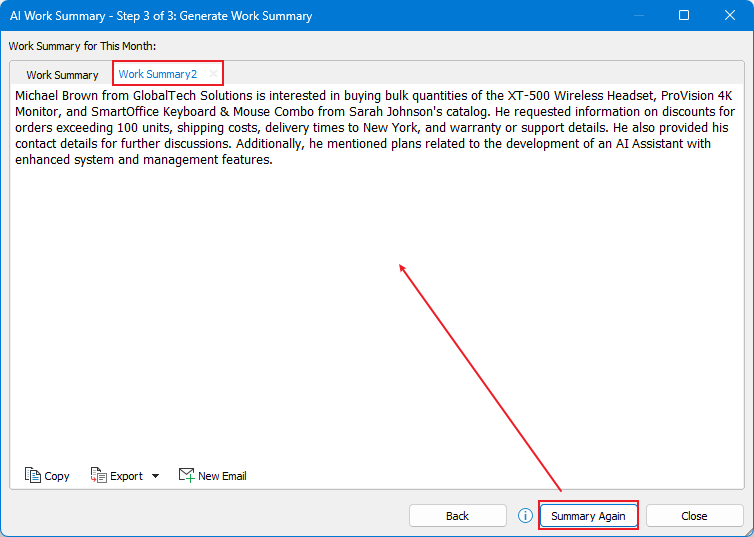Click the blue info icon beside Back
754x537 pixels.
click(x=525, y=516)
